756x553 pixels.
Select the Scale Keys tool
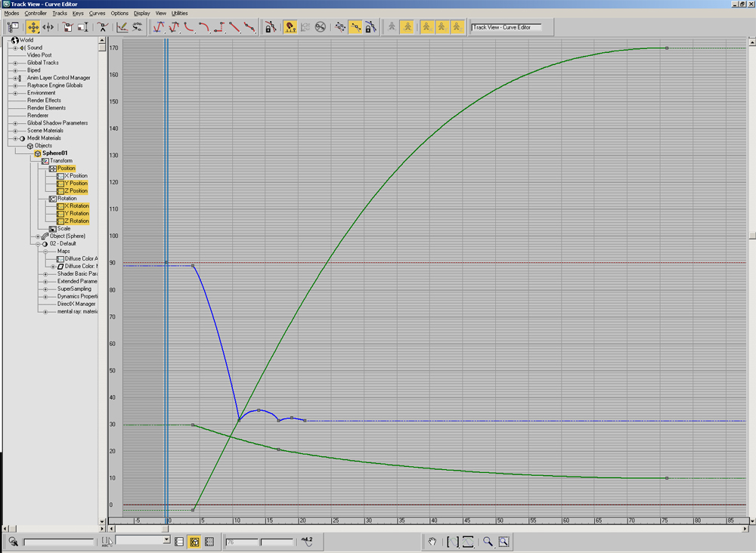tap(67, 27)
